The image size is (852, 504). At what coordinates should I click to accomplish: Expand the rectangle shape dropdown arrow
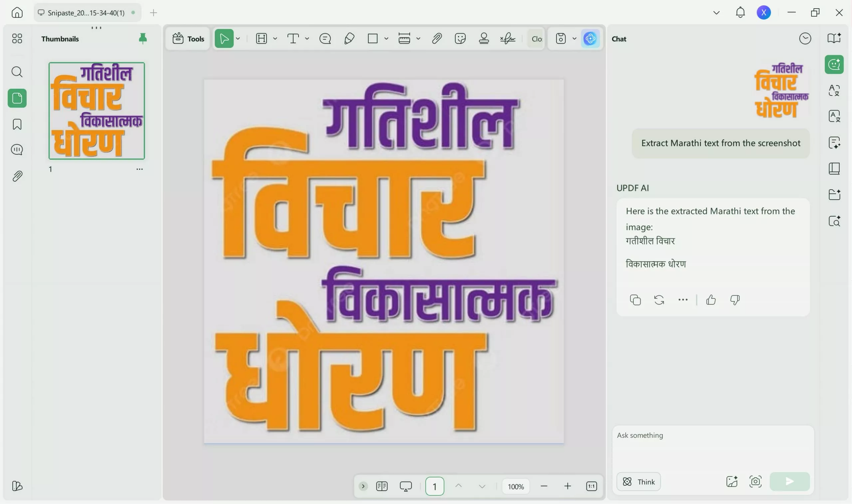coord(386,39)
